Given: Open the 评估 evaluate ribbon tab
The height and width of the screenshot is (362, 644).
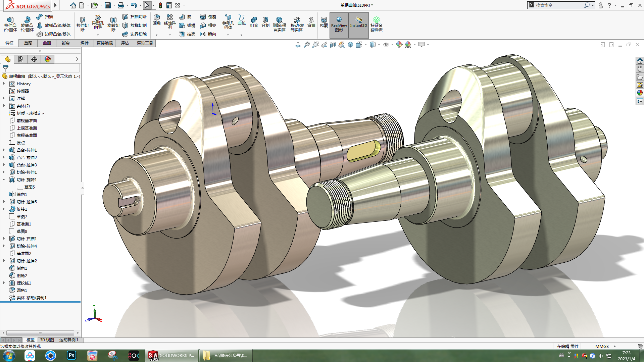Looking at the screenshot, I should point(125,43).
